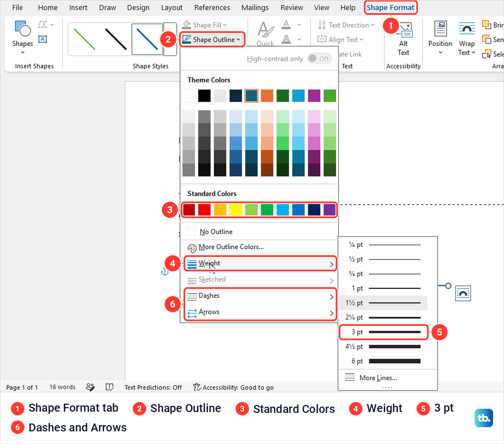Screen dimensions: 504x444
Task: Switch to the References tab
Action: 212,8
